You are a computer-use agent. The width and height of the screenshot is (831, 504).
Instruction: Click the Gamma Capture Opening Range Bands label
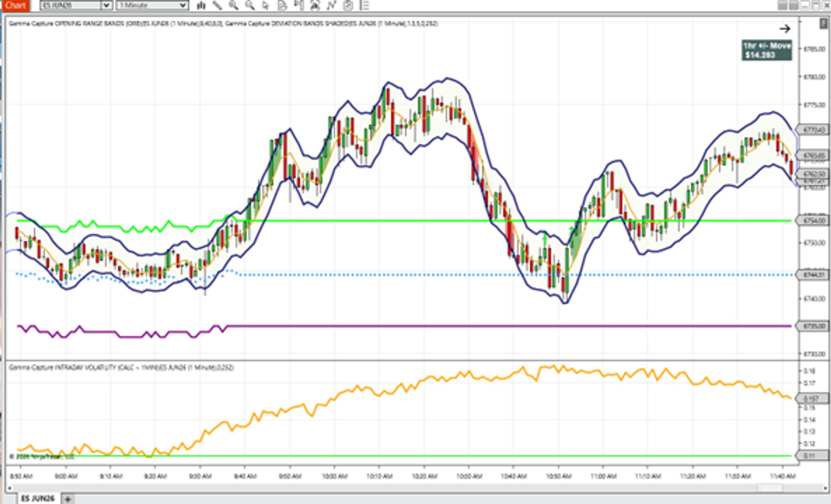tap(116, 23)
